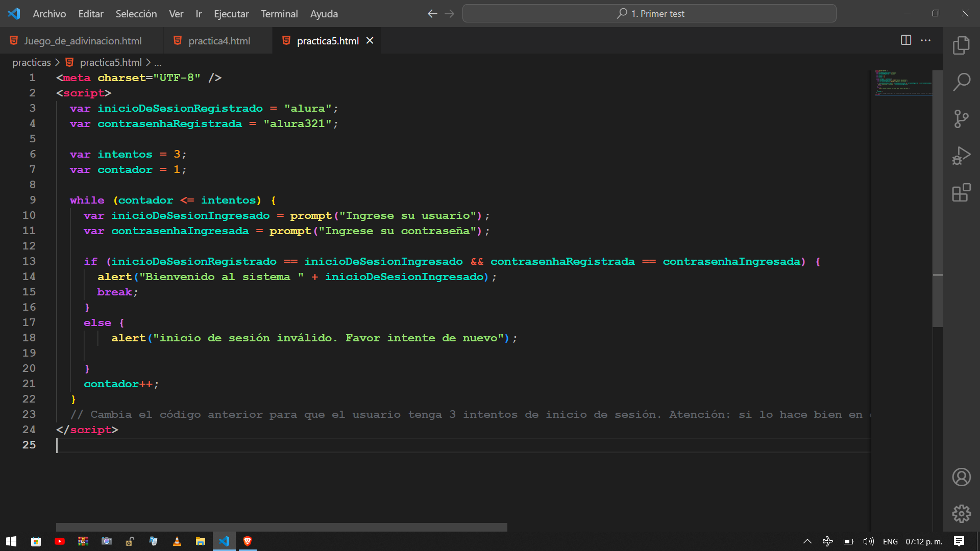Click the 07:12 p. m. clock
The width and height of the screenshot is (980, 551).
coord(924,541)
